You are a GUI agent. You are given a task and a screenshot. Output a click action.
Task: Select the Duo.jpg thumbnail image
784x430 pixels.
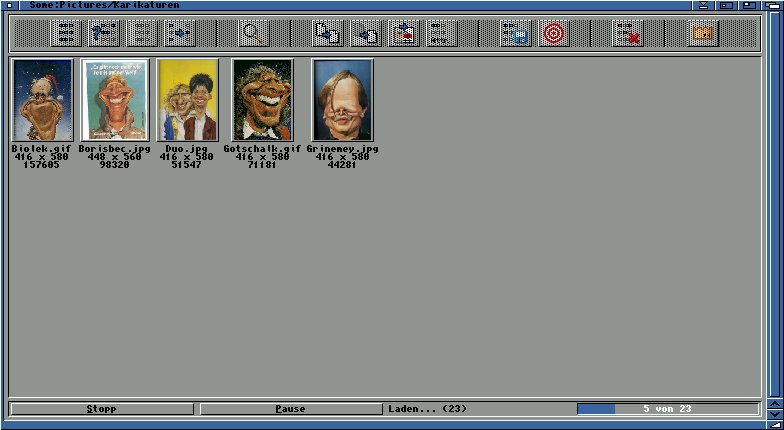(x=188, y=100)
